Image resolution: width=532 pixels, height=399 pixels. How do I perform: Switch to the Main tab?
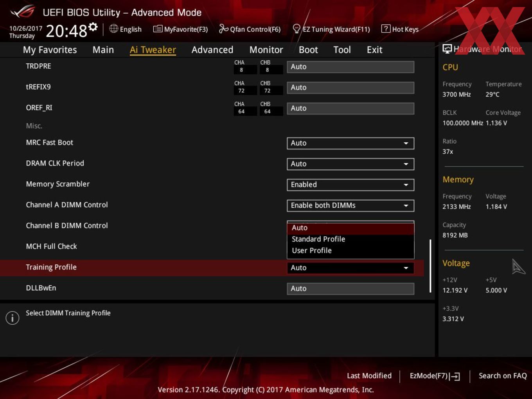click(x=103, y=50)
